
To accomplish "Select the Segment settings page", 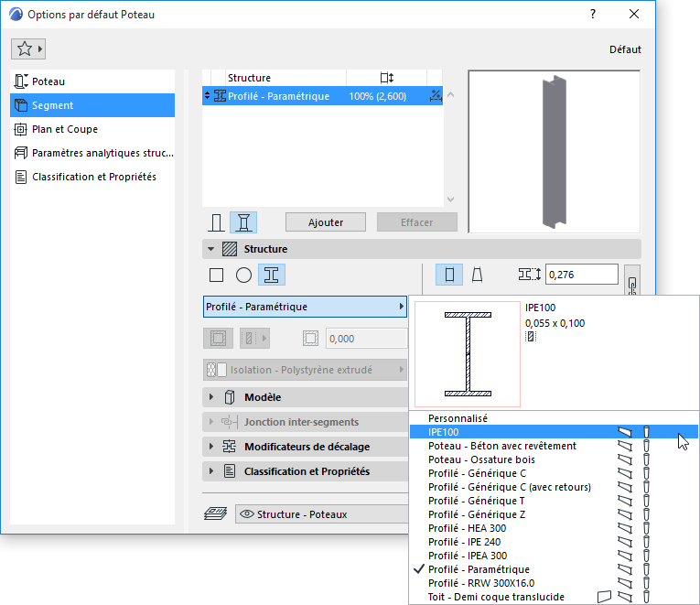I will point(92,105).
